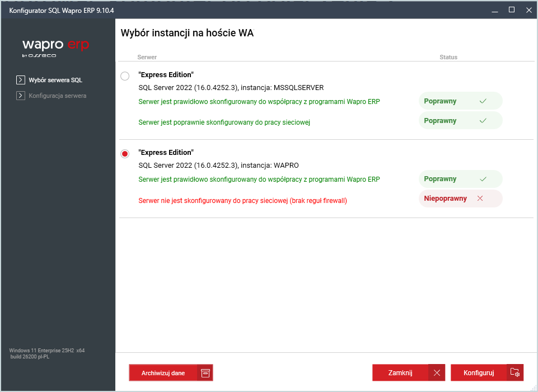This screenshot has width=538, height=392.
Task: Click the chevron icon beside Konfiguracja serwera
Action: 21,96
